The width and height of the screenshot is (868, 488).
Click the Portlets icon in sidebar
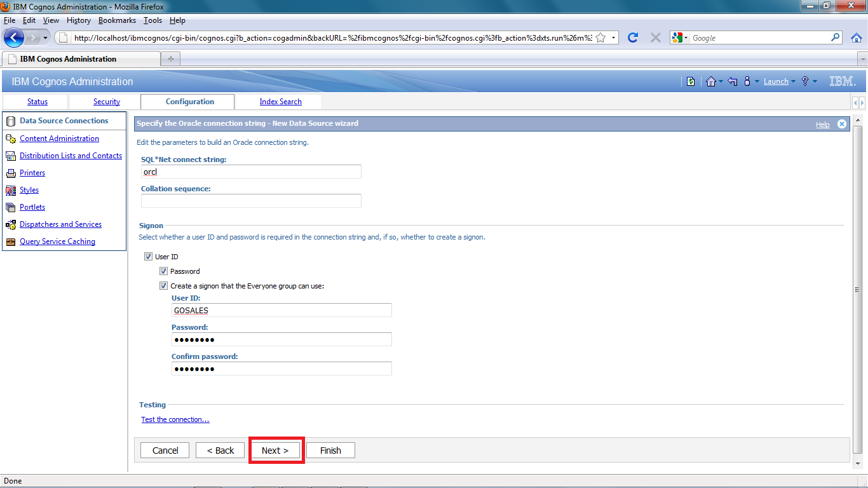tap(10, 207)
